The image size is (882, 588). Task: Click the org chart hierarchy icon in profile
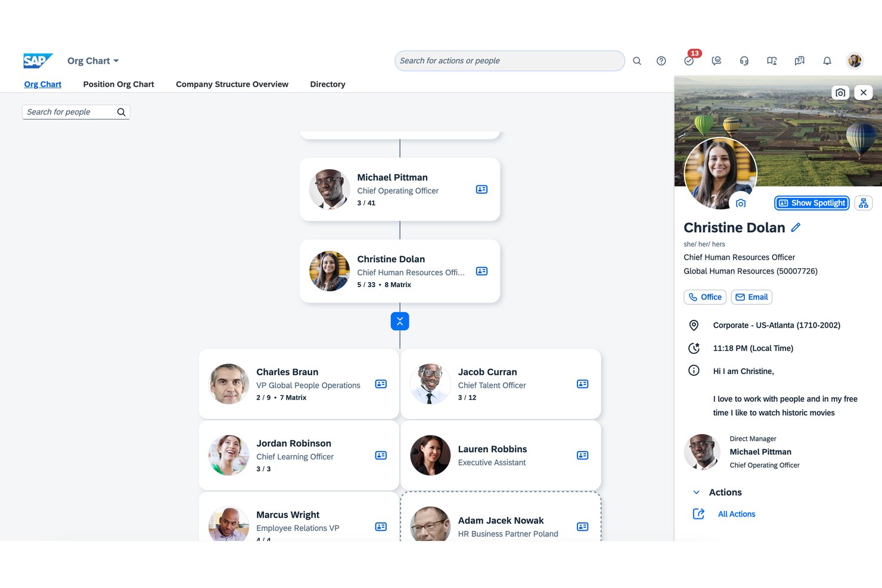[x=864, y=203]
